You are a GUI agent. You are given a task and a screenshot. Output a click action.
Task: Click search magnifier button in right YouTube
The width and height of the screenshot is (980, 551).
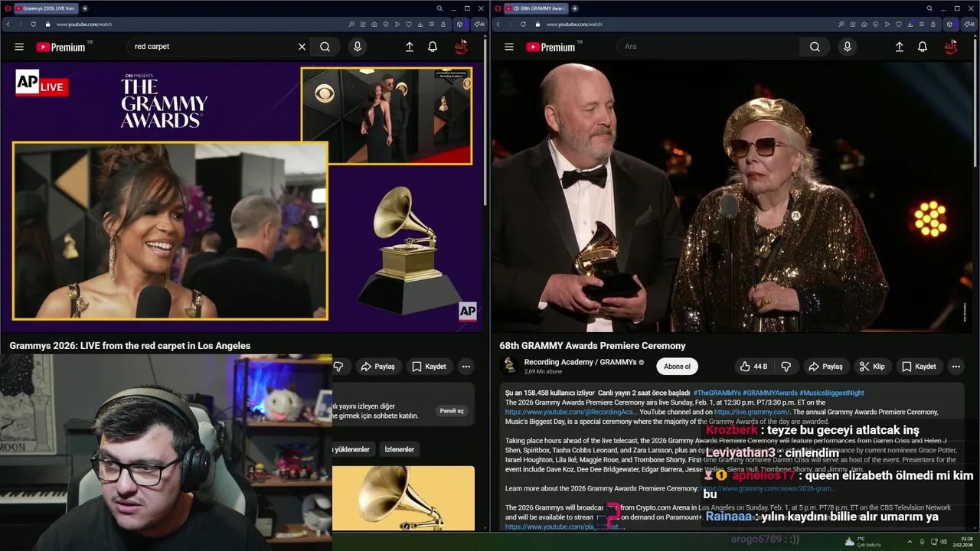point(815,47)
